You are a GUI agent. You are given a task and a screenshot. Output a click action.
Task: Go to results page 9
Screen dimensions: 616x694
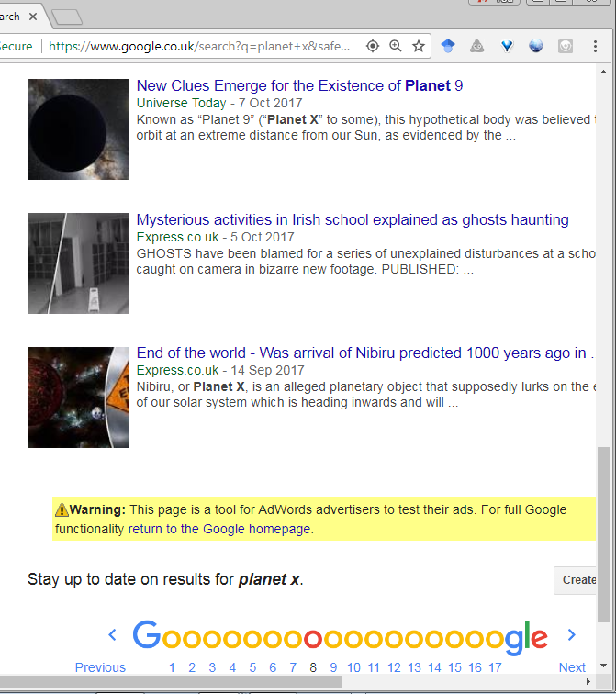[333, 667]
